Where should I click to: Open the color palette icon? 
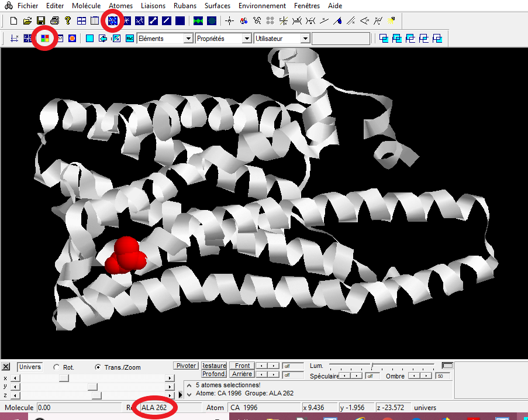45,39
